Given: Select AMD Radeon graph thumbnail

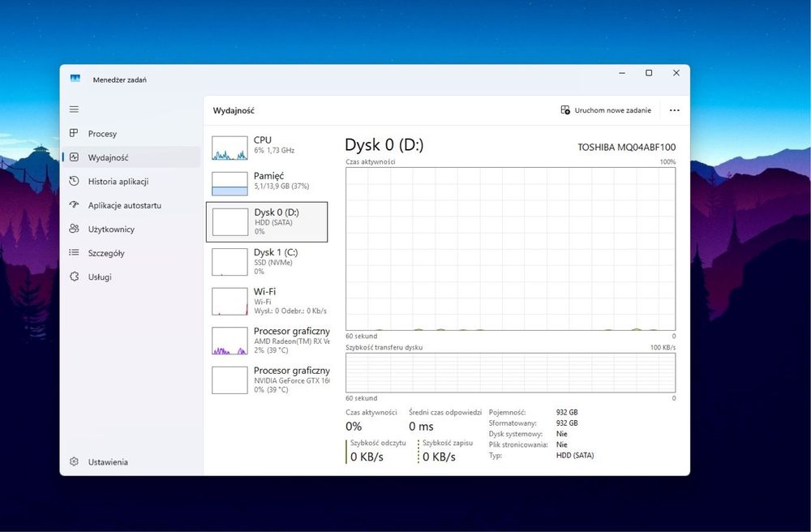Looking at the screenshot, I should pyautogui.click(x=230, y=341).
